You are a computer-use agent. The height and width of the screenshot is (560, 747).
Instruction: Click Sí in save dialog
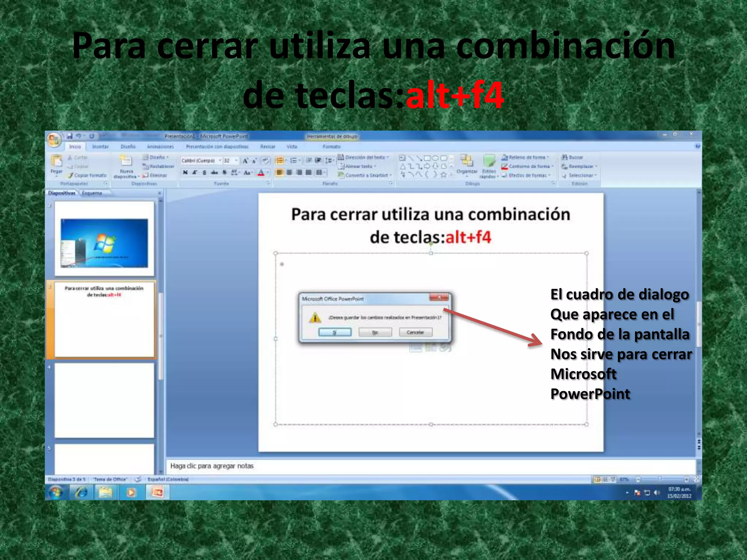[335, 332]
